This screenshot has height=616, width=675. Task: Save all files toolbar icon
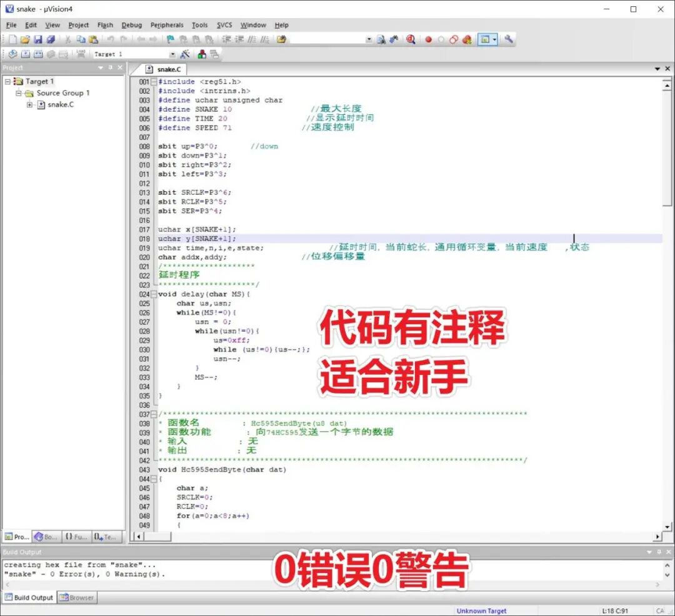pyautogui.click(x=51, y=39)
